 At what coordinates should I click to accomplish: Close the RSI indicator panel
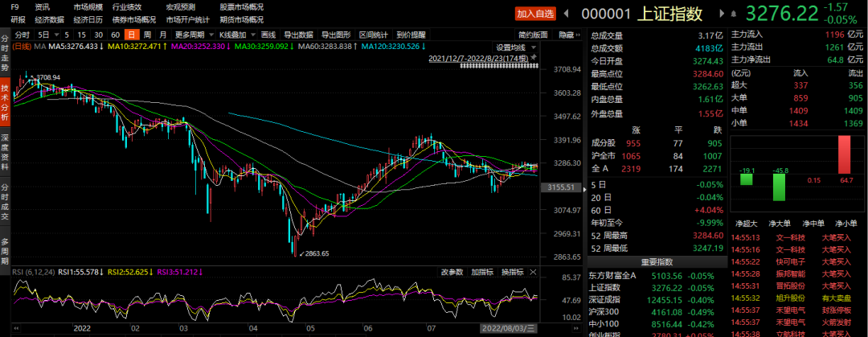pyautogui.click(x=534, y=271)
